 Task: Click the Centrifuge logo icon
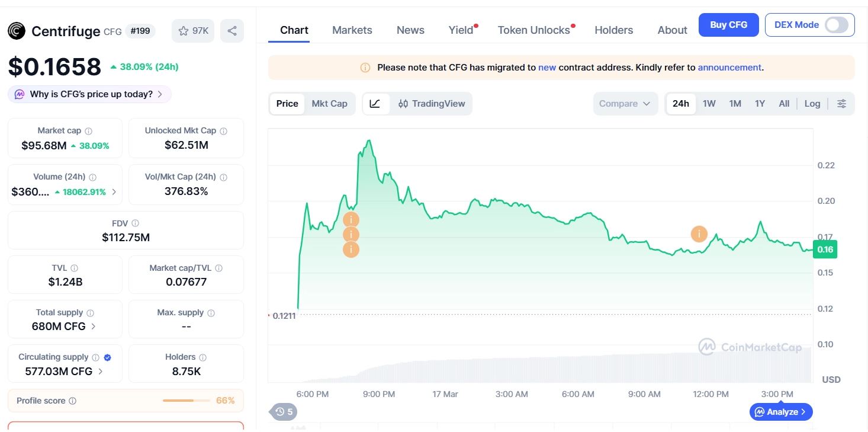point(17,31)
